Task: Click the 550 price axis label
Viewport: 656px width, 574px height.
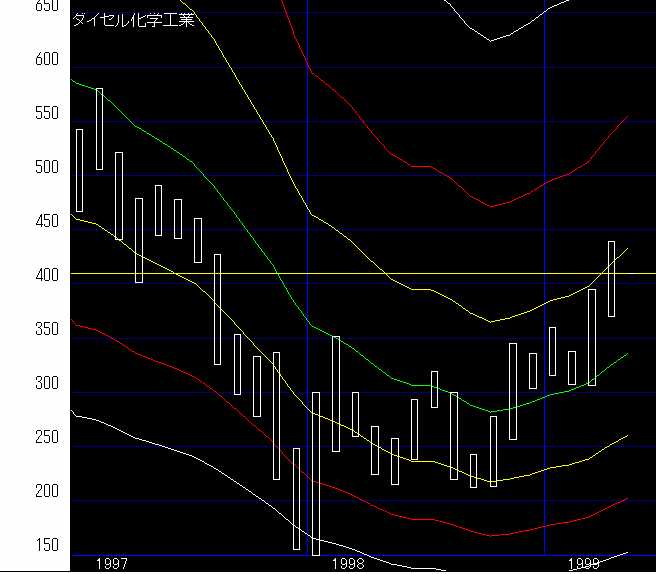Action: [19, 114]
